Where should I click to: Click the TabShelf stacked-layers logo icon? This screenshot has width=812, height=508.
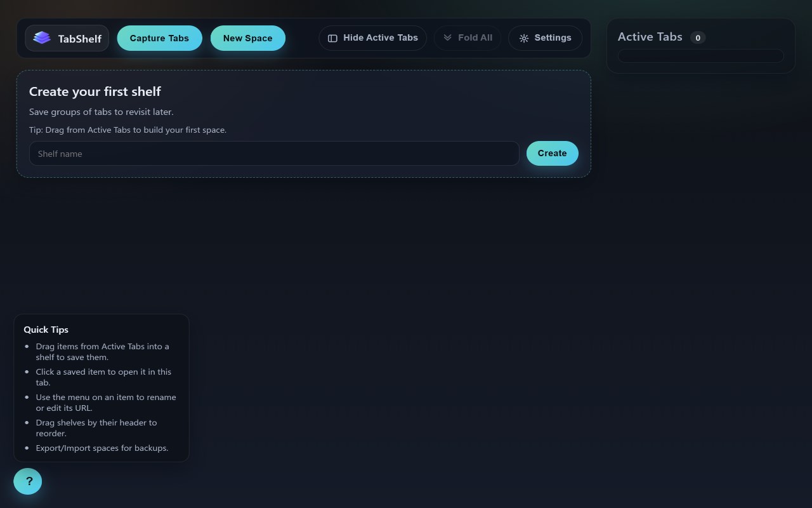(42, 38)
